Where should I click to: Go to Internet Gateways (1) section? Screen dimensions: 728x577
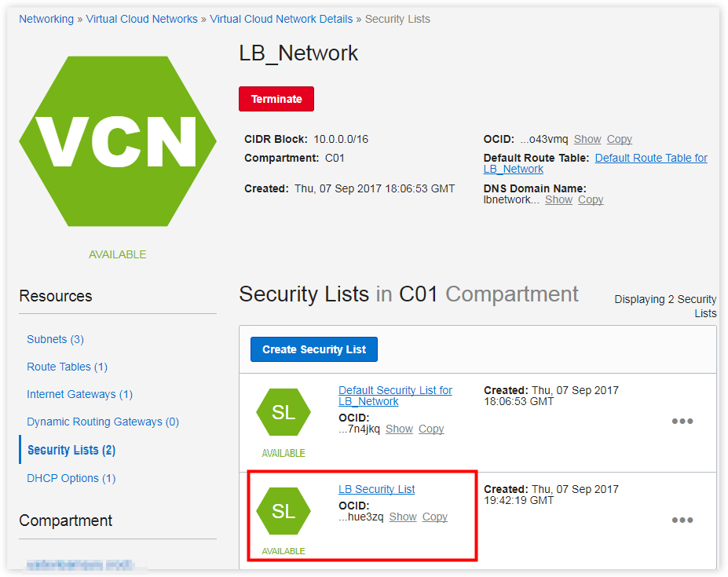pyautogui.click(x=79, y=394)
